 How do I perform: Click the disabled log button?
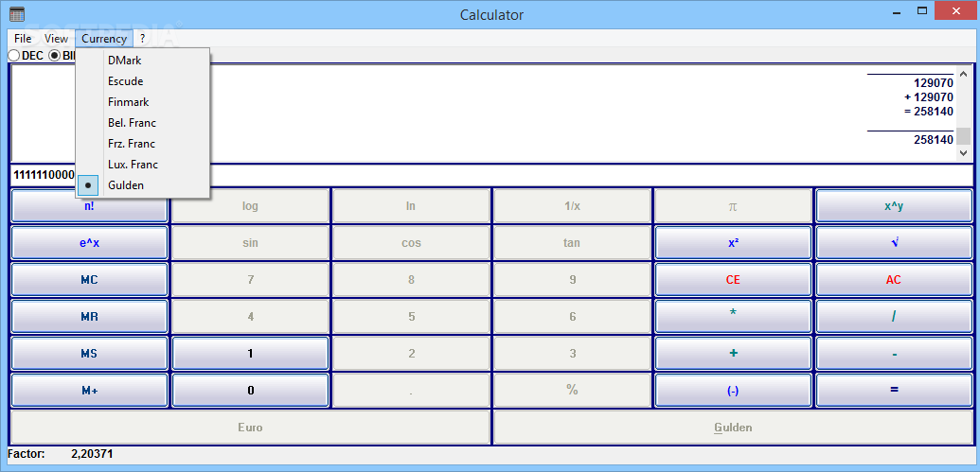[250, 205]
